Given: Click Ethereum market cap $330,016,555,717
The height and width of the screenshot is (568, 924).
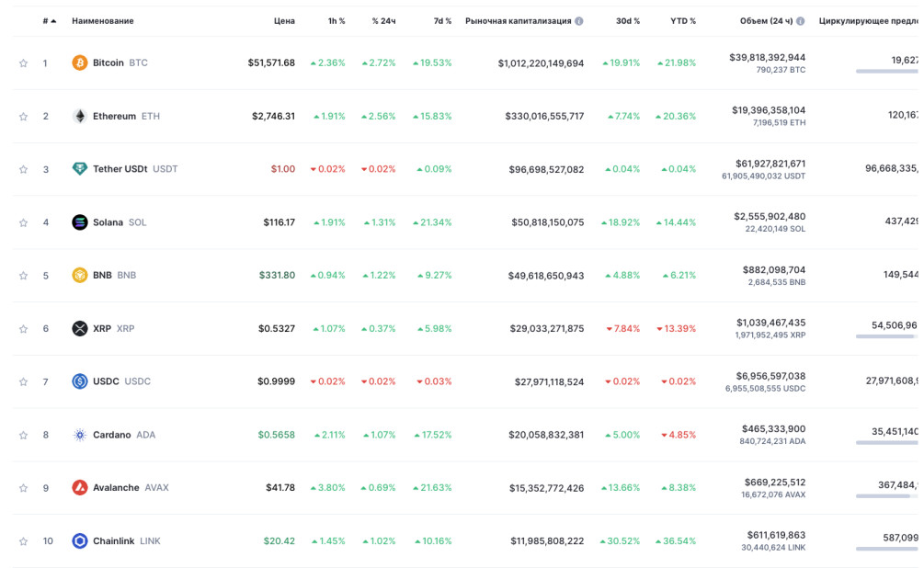Looking at the screenshot, I should (x=544, y=116).
